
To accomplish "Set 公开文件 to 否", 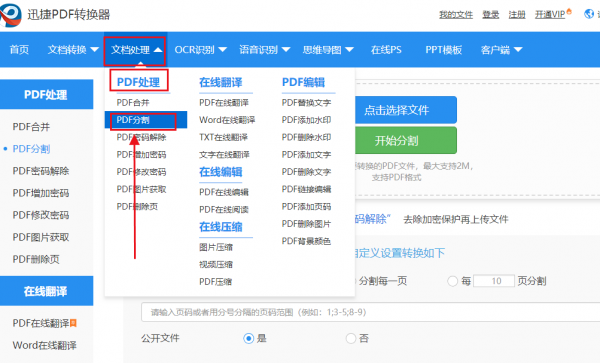I will (x=351, y=339).
